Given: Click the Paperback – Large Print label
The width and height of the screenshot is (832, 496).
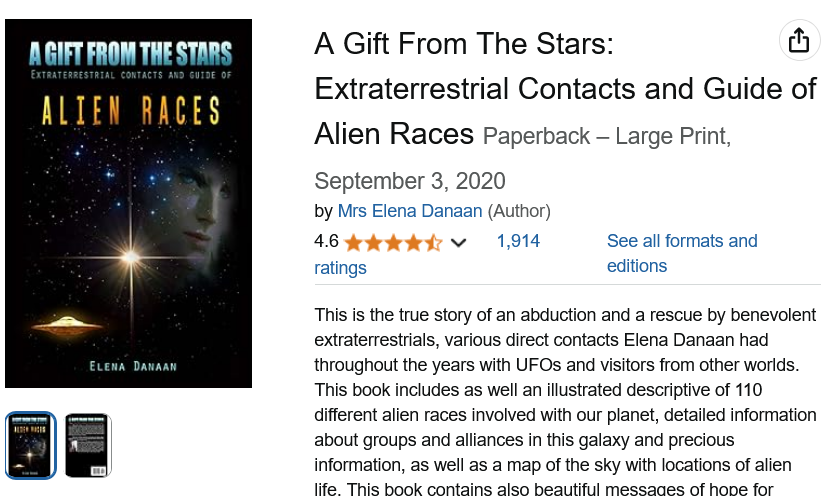Looking at the screenshot, I should point(606,136).
